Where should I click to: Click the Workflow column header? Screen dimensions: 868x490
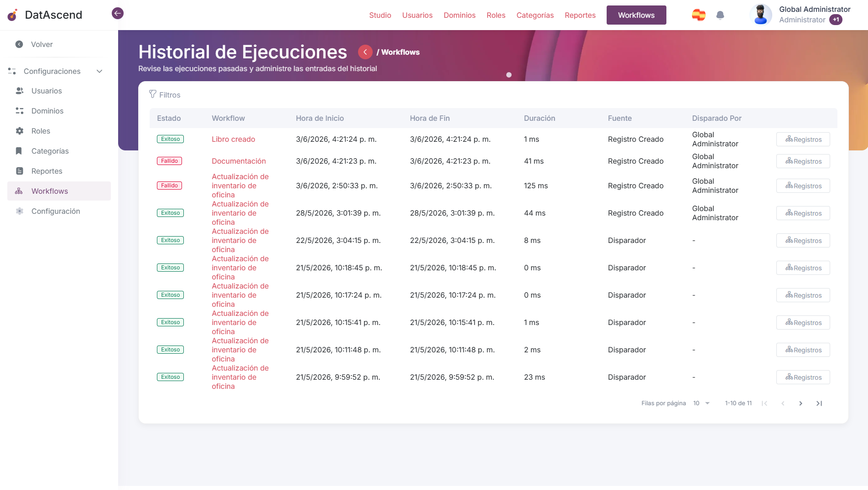pyautogui.click(x=228, y=118)
